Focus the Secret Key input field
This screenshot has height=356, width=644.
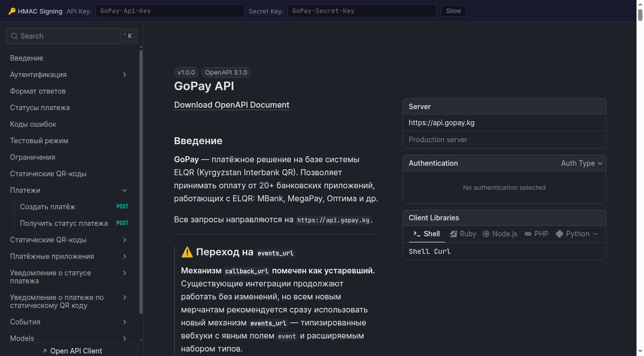pyautogui.click(x=361, y=11)
